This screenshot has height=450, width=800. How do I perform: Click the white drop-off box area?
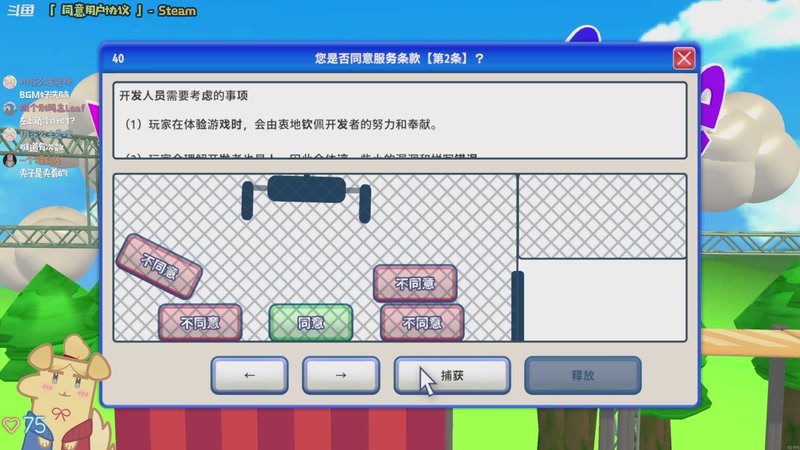605,299
